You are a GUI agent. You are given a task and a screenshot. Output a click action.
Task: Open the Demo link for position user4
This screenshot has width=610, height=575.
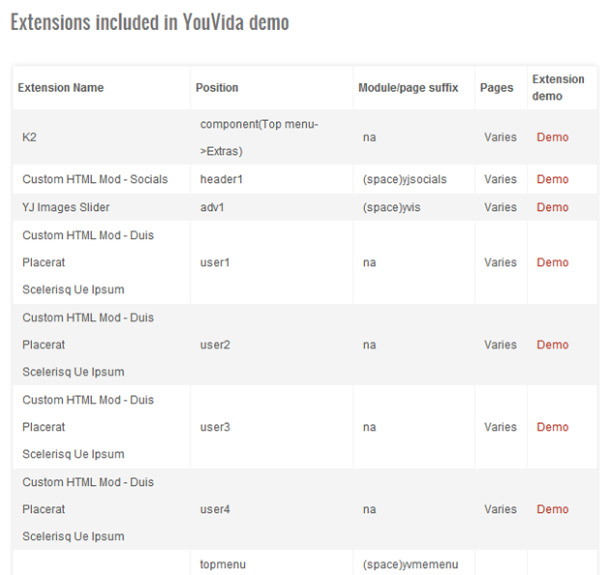point(552,509)
